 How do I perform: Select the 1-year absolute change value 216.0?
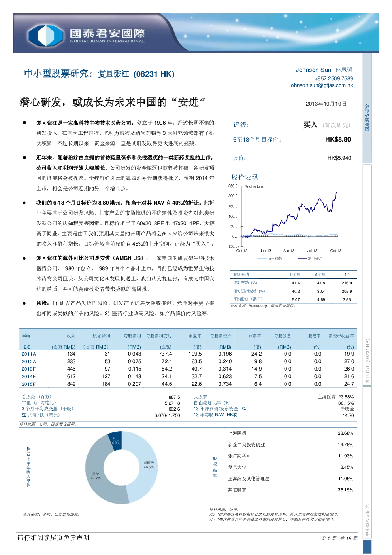[x=347, y=283]
